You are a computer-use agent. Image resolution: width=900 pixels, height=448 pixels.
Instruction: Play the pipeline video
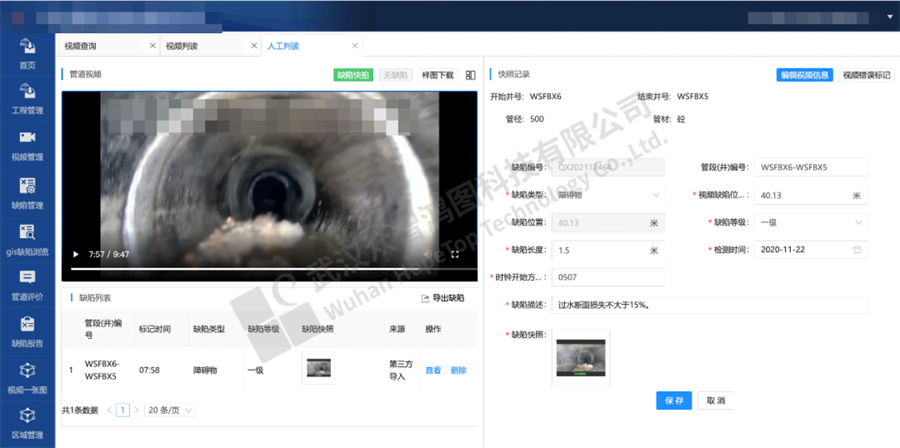pyautogui.click(x=75, y=254)
